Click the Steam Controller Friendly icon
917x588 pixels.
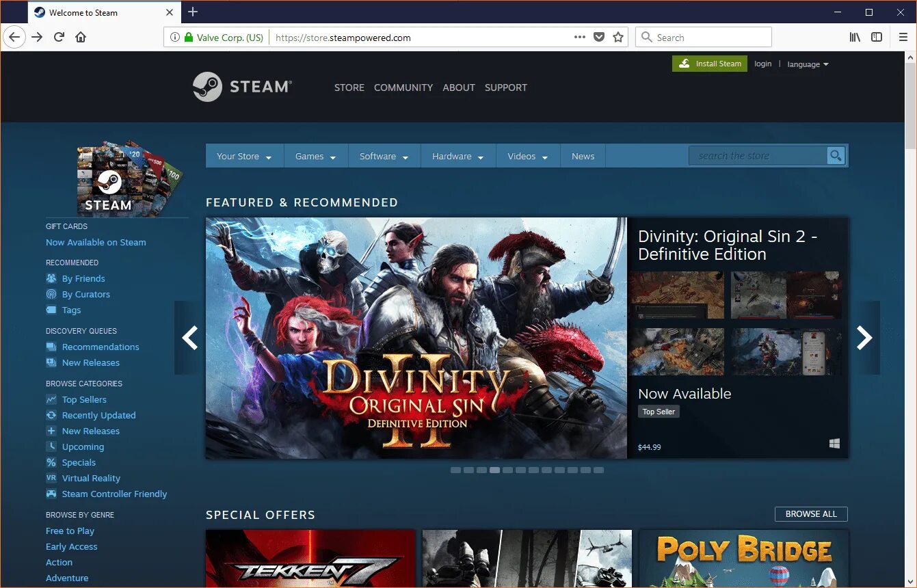pyautogui.click(x=51, y=494)
